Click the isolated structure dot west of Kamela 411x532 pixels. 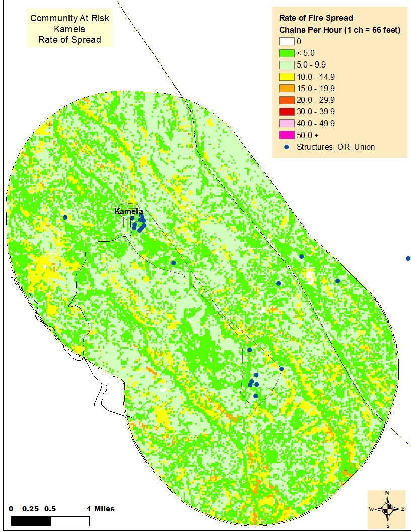pyautogui.click(x=65, y=217)
